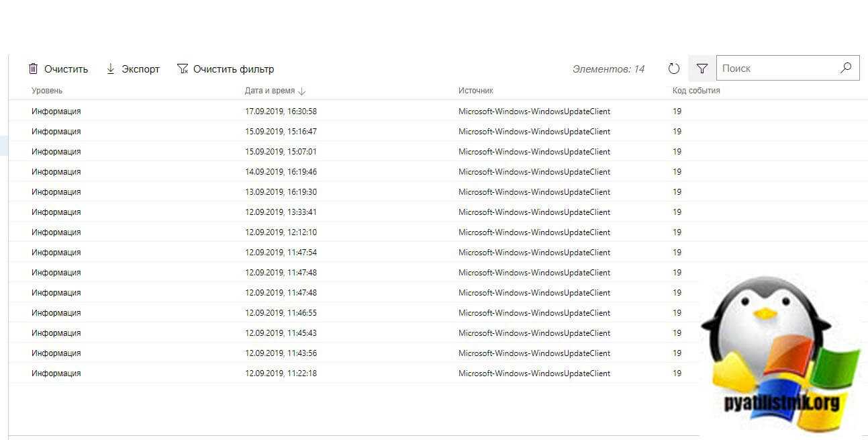Screen dimensions: 868x440
Task: Click the Export download arrow icon
Action: point(111,69)
